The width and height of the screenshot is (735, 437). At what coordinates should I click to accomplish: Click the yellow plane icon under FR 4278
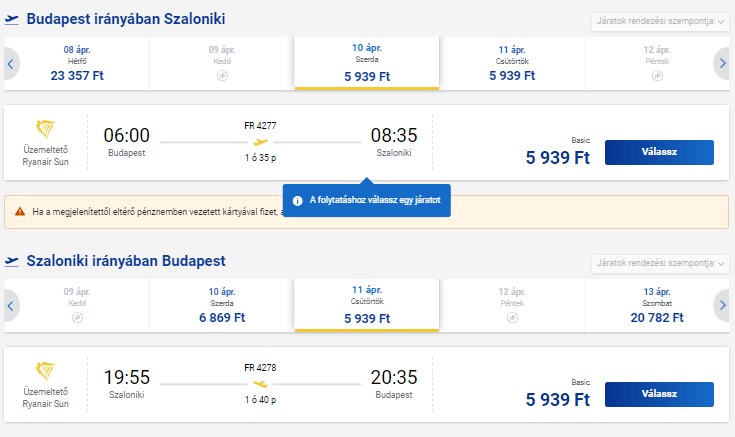[261, 383]
